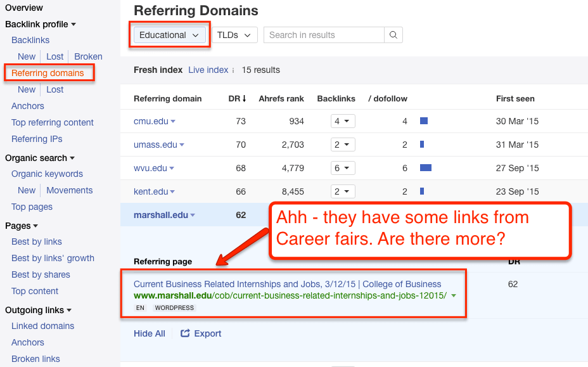Click the green arrow after marshall.edu URL

pos(454,296)
